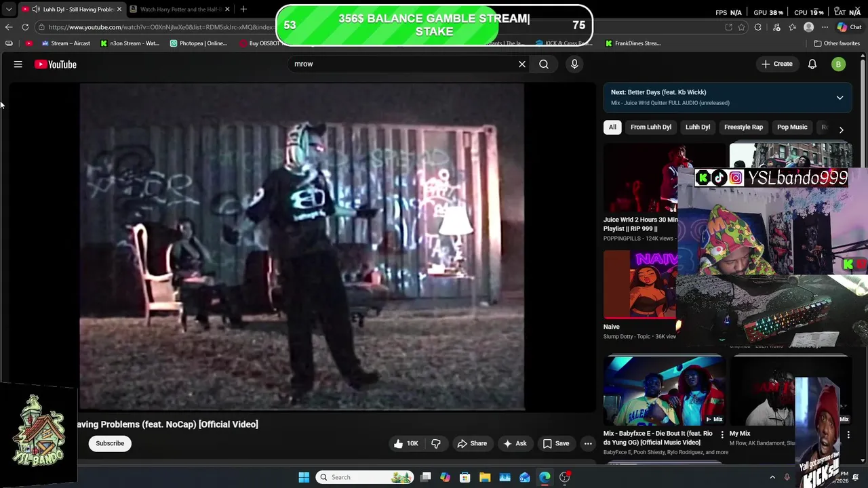868x488 pixels.
Task: Open the Babyfxce E Die Bout It mix thumbnail
Action: click(665, 390)
